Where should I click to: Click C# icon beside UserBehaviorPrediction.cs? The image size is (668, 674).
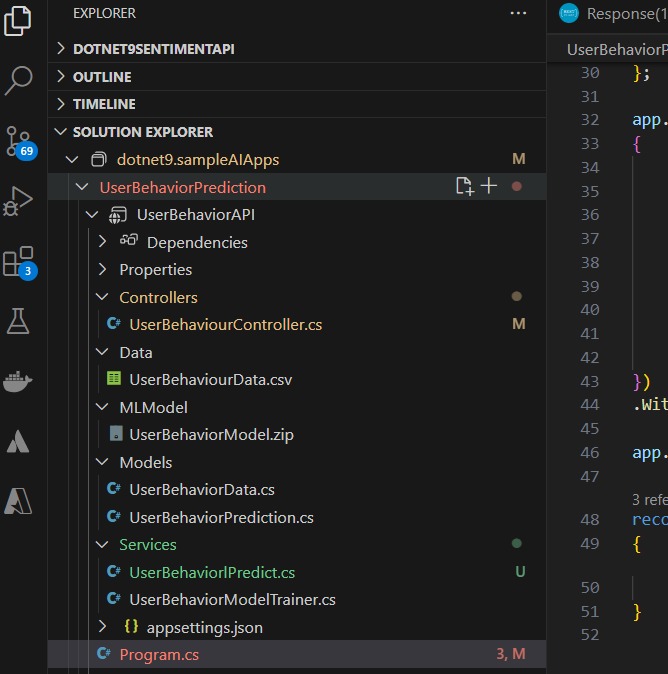click(113, 516)
